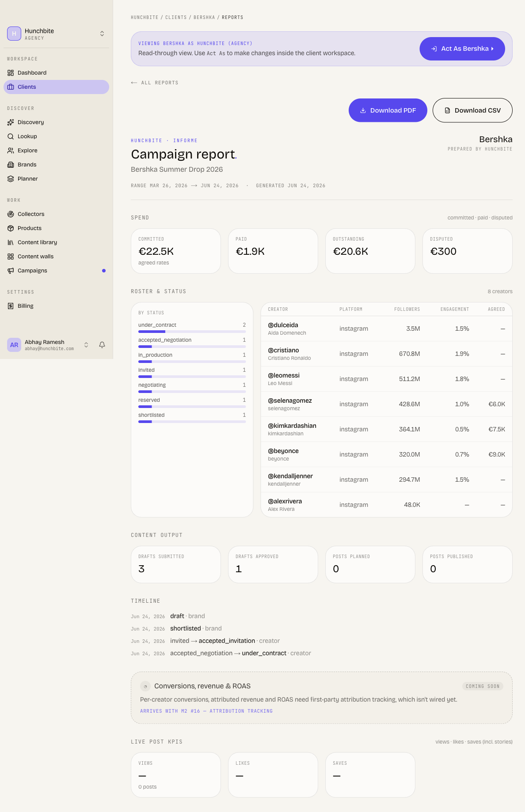Viewport: 525px width, 812px height.
Task: Click the Brands building icon
Action: click(x=11, y=165)
